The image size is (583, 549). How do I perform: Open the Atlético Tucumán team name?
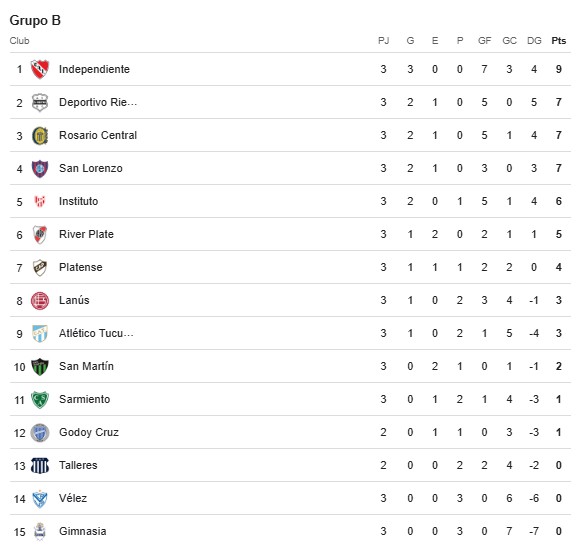point(96,333)
